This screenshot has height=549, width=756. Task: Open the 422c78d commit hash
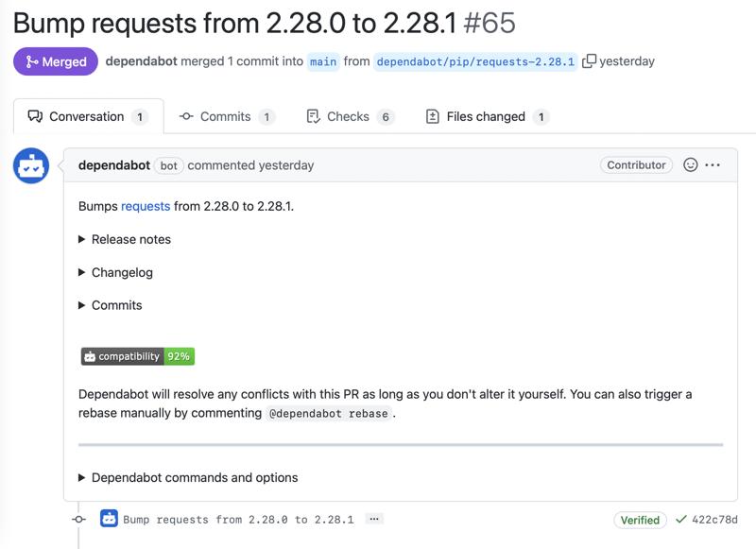(x=714, y=520)
